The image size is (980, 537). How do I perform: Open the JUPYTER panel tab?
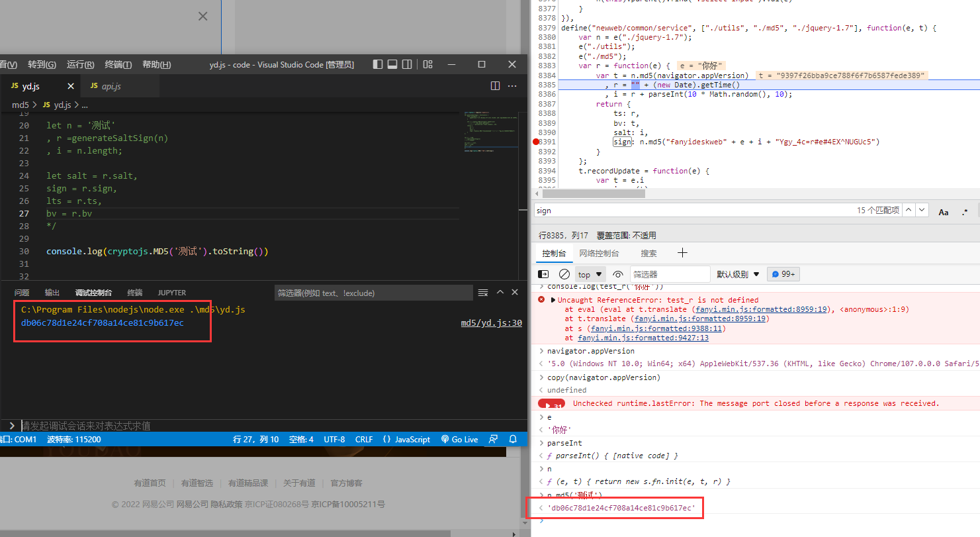click(172, 293)
